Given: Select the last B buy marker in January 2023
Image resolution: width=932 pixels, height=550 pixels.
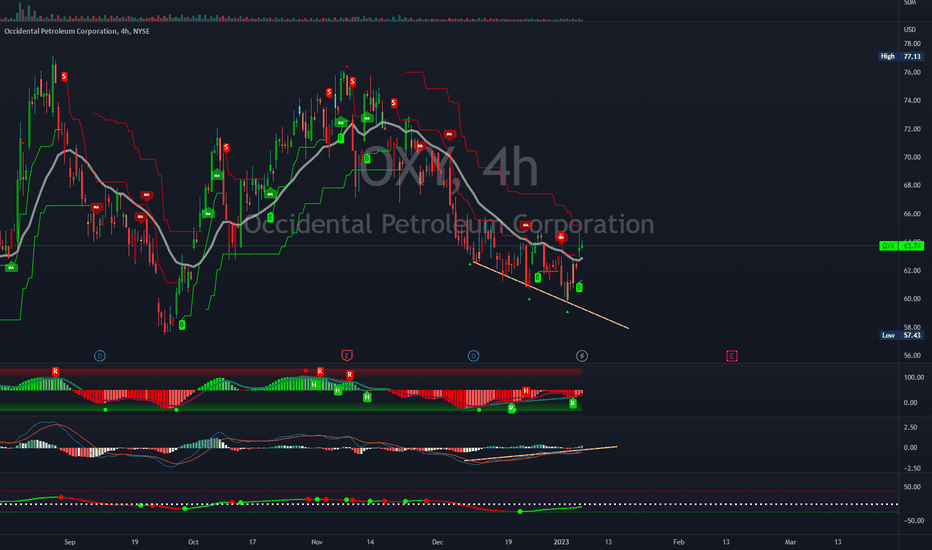Looking at the screenshot, I should 580,287.
